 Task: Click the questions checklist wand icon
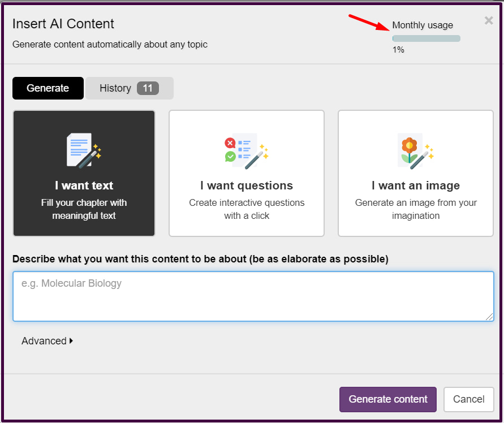246,150
